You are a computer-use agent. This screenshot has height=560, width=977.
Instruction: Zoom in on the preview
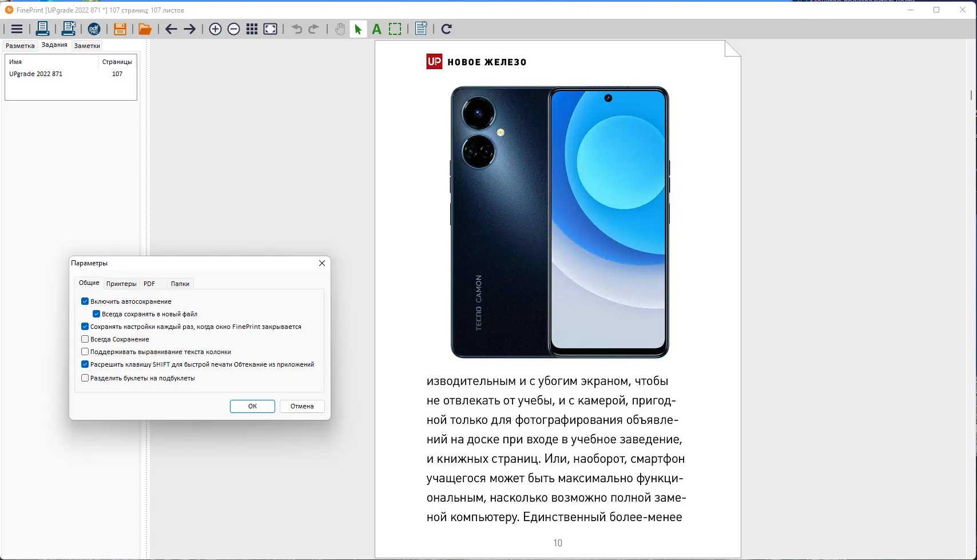pos(215,29)
